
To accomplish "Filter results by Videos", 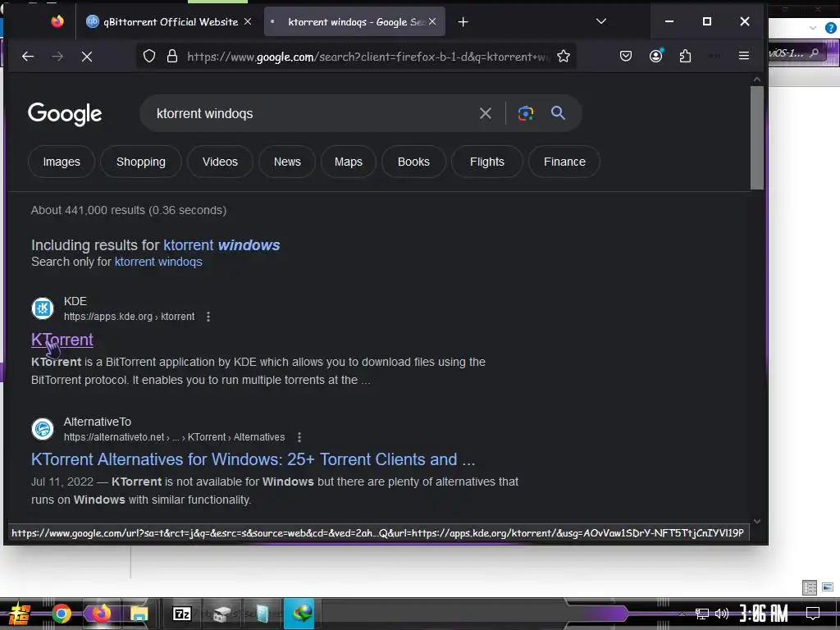I will [x=220, y=162].
